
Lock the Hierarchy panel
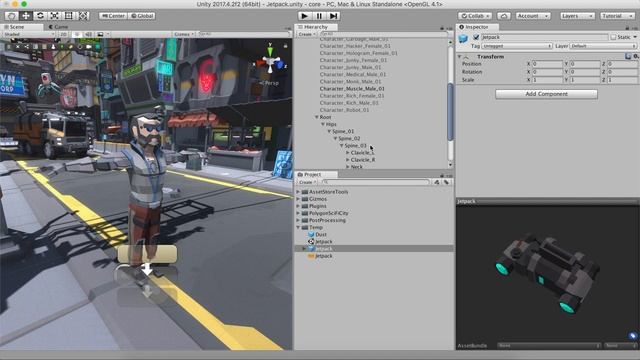[x=442, y=28]
